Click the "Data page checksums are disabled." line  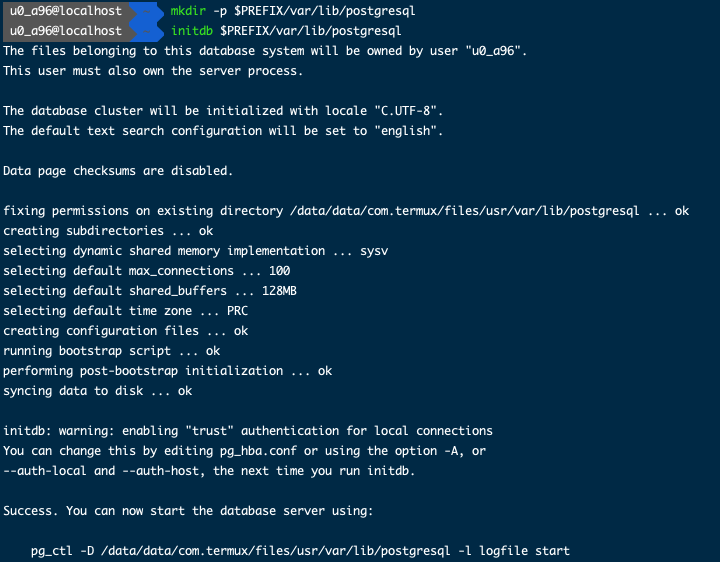click(118, 171)
